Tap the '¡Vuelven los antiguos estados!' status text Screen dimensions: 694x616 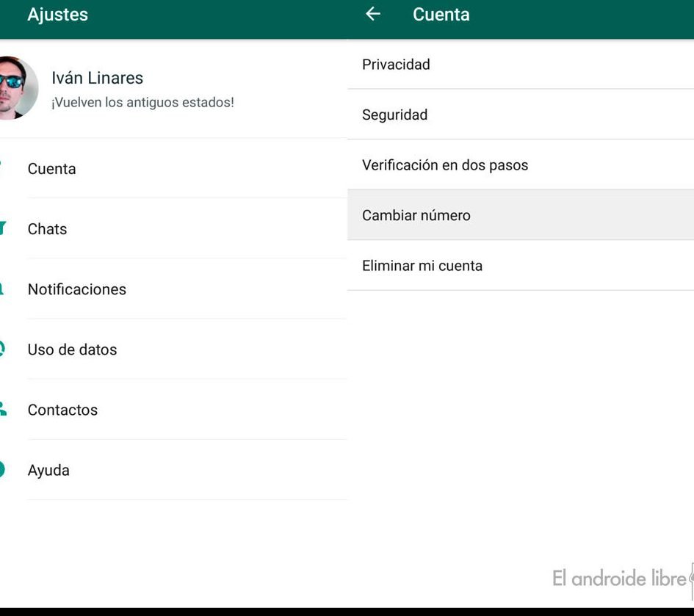coord(142,103)
